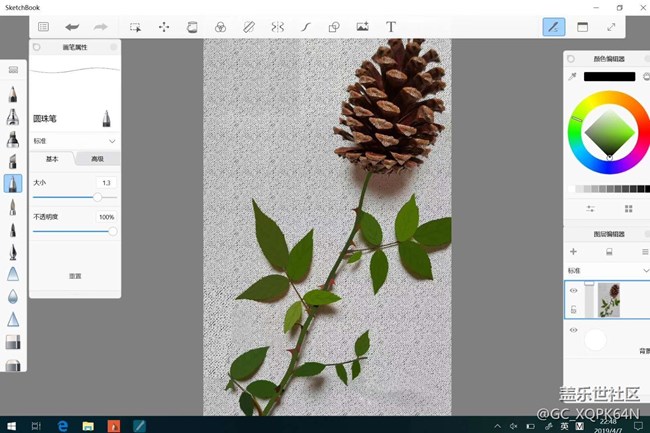Add a new layer with plus icon
The height and width of the screenshot is (433, 650).
[x=573, y=252]
